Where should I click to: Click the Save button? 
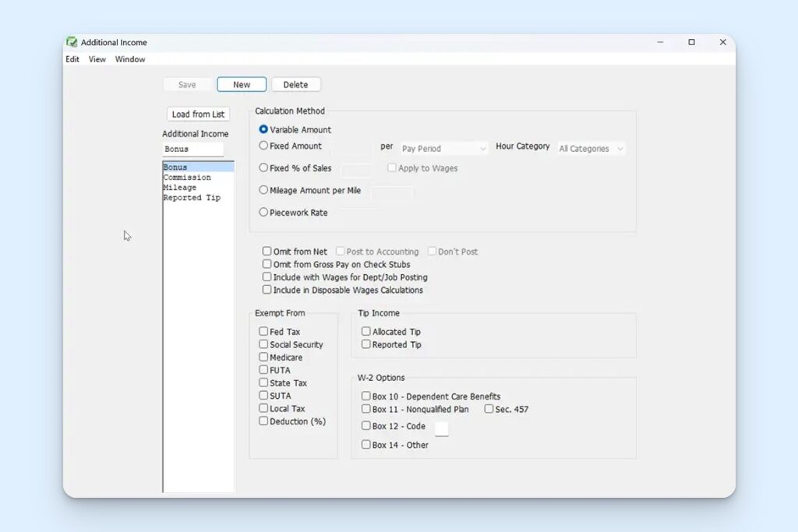tap(187, 84)
